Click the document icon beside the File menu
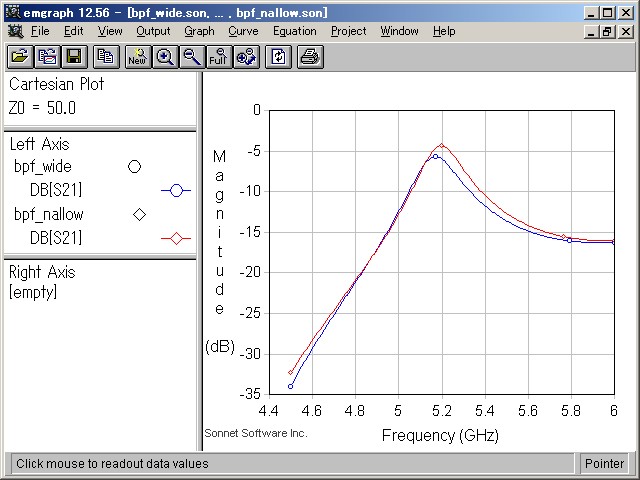The width and height of the screenshot is (640, 480). tap(16, 31)
